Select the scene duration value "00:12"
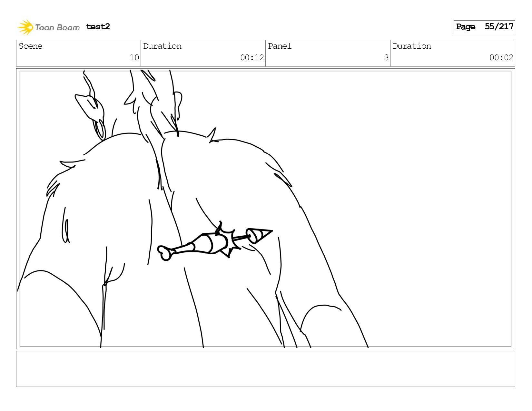 252,58
